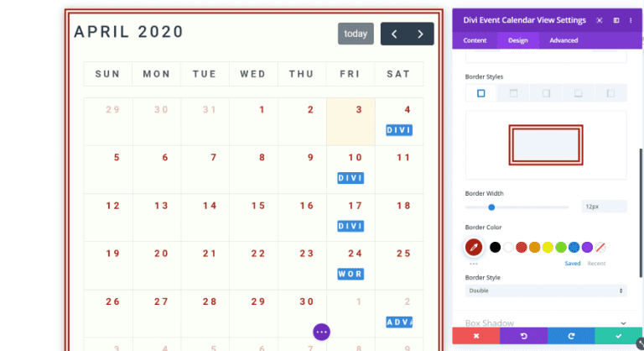Open the purple three-dots module options button
This screenshot has height=351, width=644.
pos(322,332)
